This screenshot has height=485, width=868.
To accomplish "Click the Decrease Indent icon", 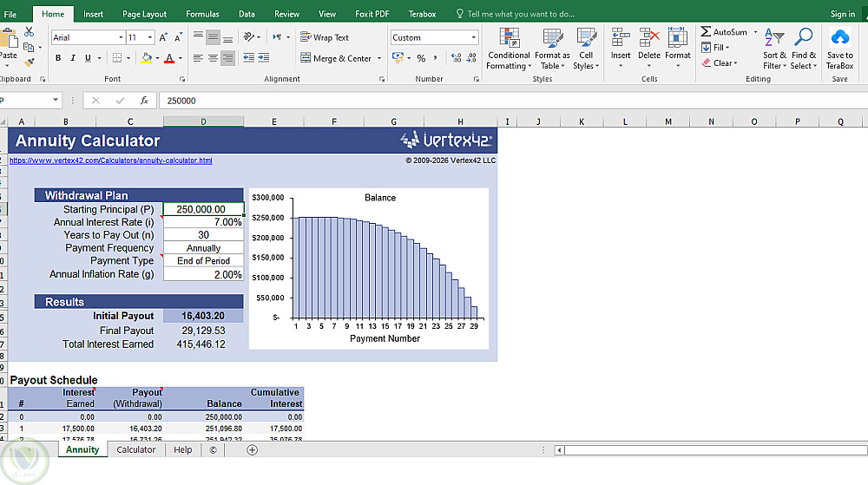I will 249,58.
